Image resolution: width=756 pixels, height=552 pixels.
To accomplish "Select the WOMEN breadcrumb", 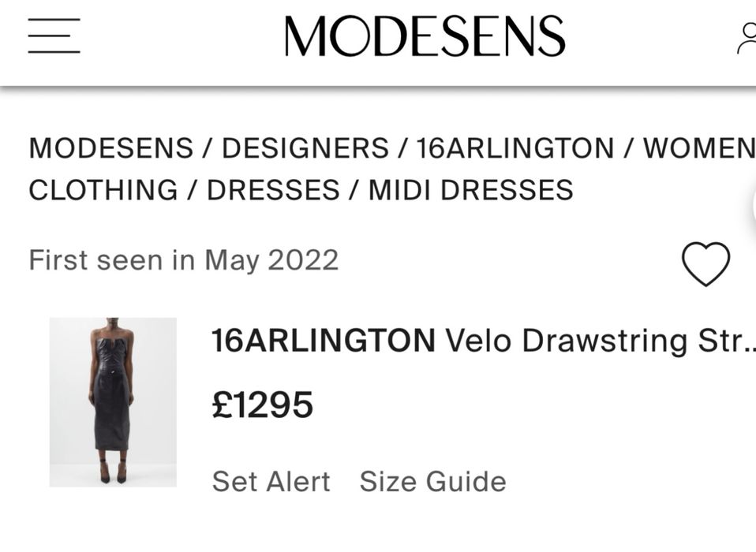I will [698, 148].
